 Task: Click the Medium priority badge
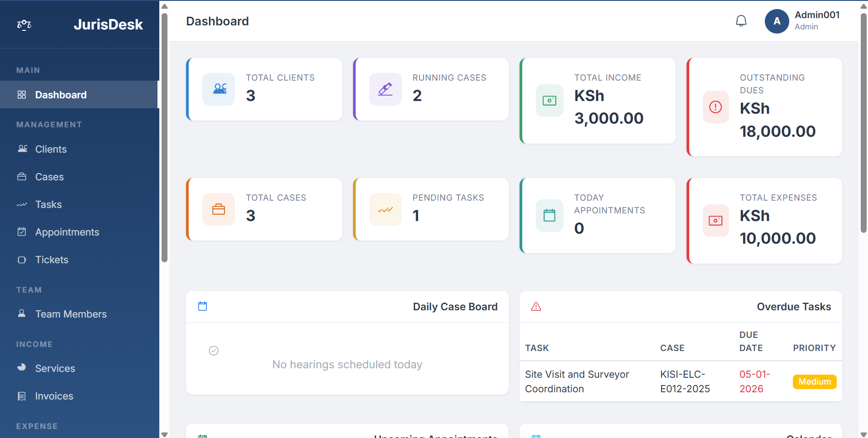tap(815, 382)
